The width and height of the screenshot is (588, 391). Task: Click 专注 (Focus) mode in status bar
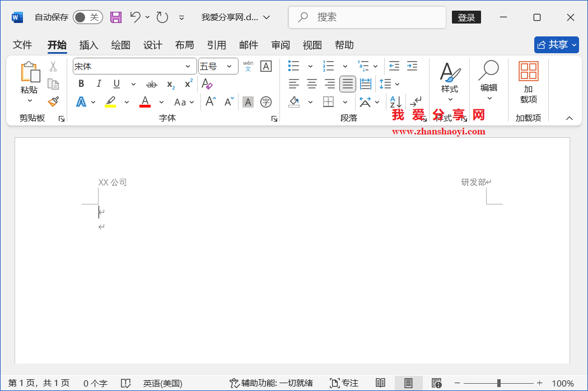[x=344, y=383]
